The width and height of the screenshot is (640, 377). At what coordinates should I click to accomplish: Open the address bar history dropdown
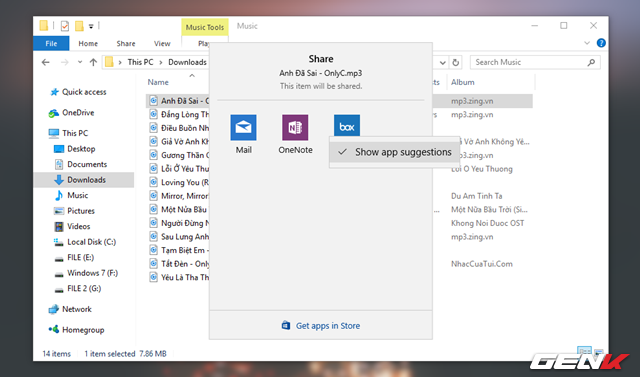coord(442,63)
